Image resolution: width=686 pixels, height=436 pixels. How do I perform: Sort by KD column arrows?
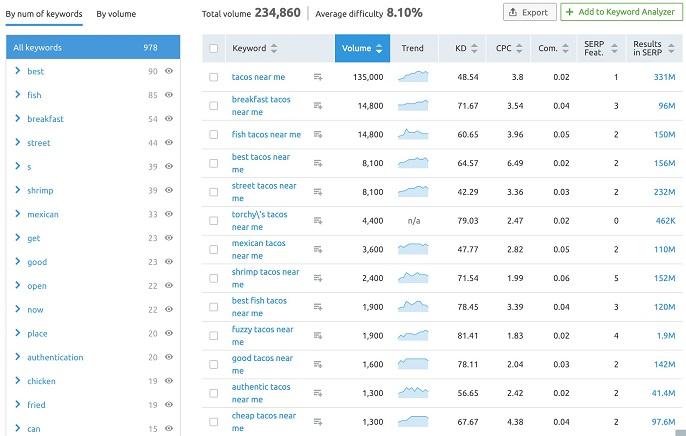coord(474,48)
